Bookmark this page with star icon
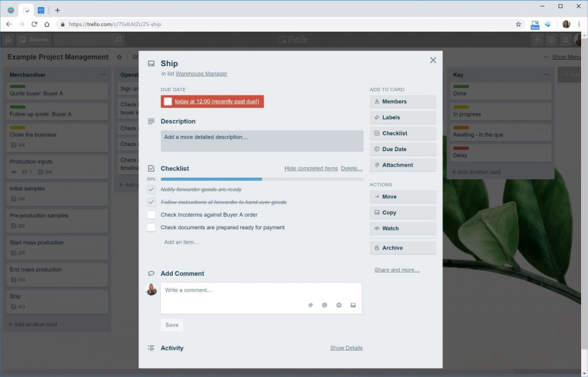The width and height of the screenshot is (588, 377). click(x=519, y=24)
